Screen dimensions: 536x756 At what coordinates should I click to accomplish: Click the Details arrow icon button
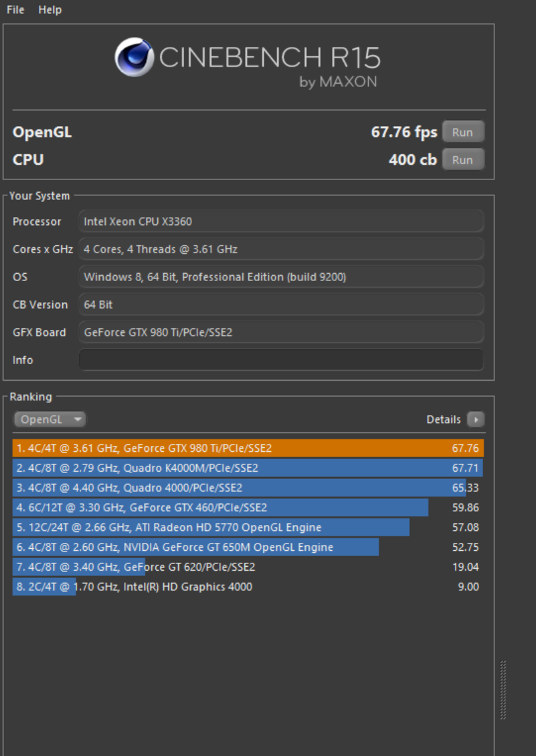(475, 420)
